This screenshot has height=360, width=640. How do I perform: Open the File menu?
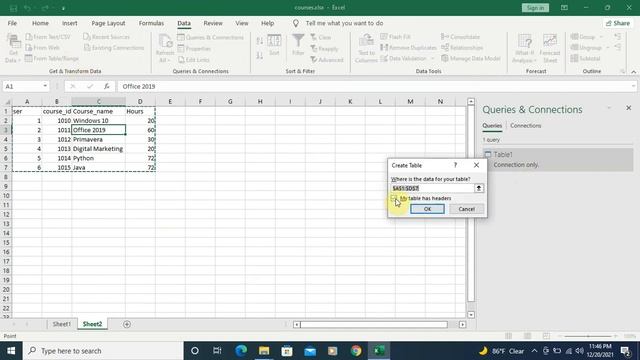click(x=12, y=23)
